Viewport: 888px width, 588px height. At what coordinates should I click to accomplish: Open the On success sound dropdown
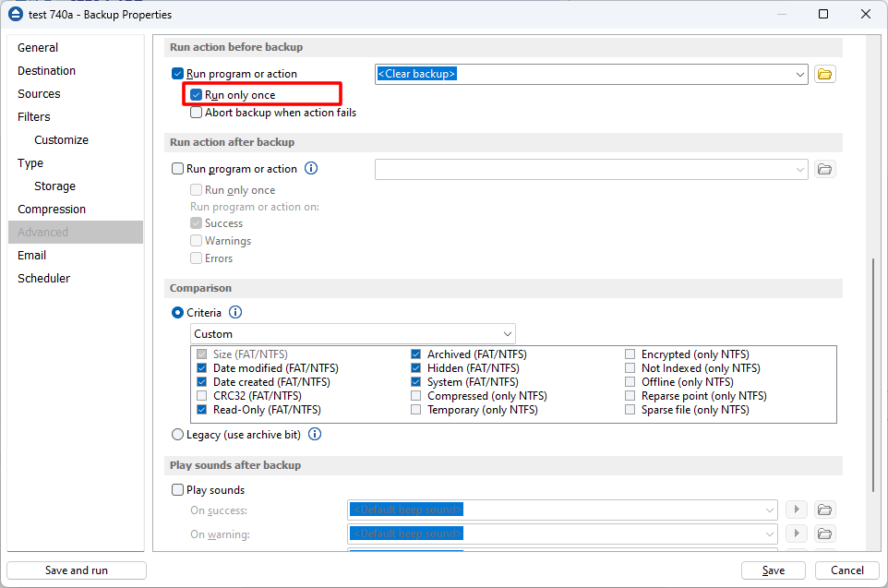(770, 510)
